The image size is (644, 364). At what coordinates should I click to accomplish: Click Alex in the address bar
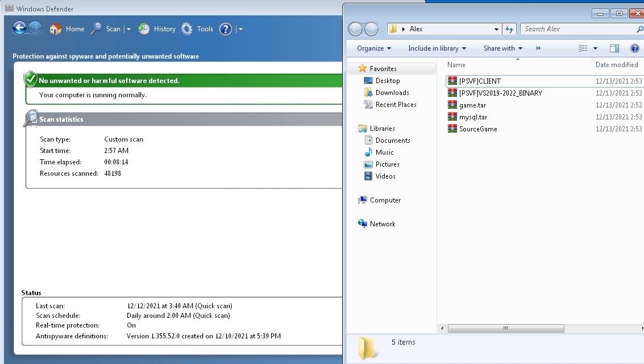point(416,29)
